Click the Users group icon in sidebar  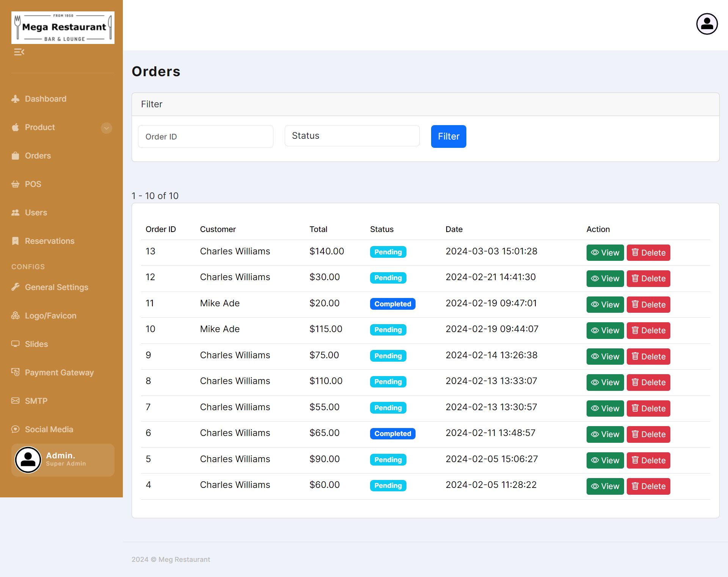coord(15,213)
